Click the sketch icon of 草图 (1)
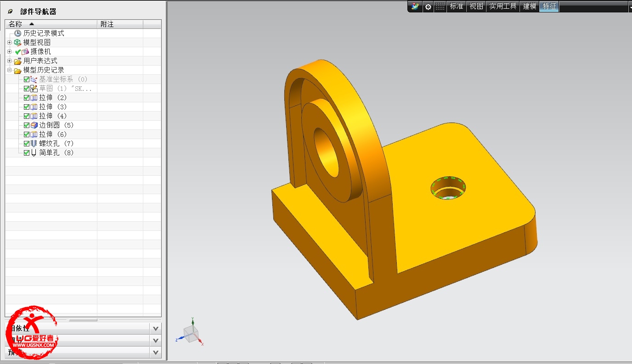632x364 pixels. click(34, 89)
